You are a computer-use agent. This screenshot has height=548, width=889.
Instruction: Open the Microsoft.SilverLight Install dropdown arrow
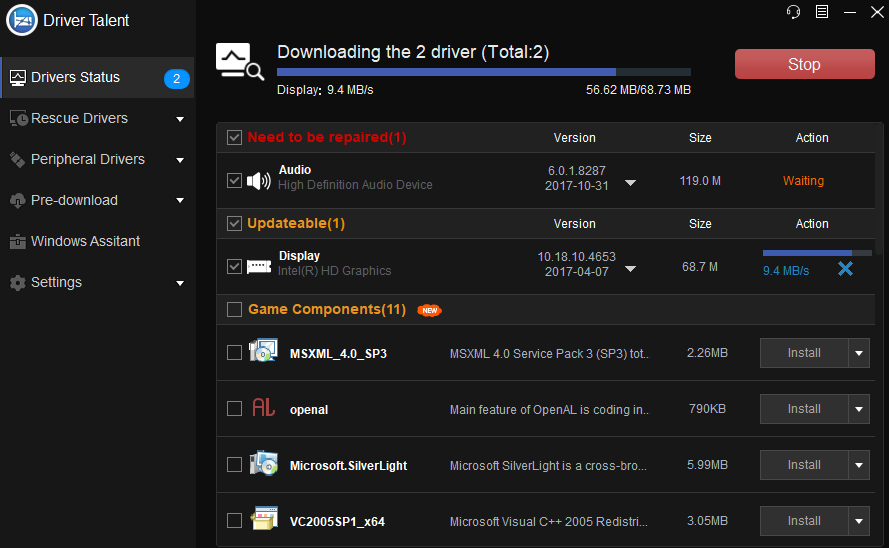point(859,465)
